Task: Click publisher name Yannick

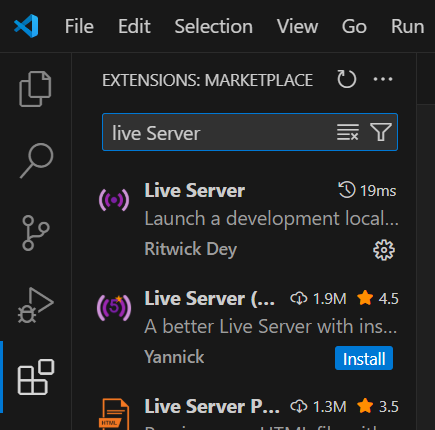Action: (x=174, y=357)
